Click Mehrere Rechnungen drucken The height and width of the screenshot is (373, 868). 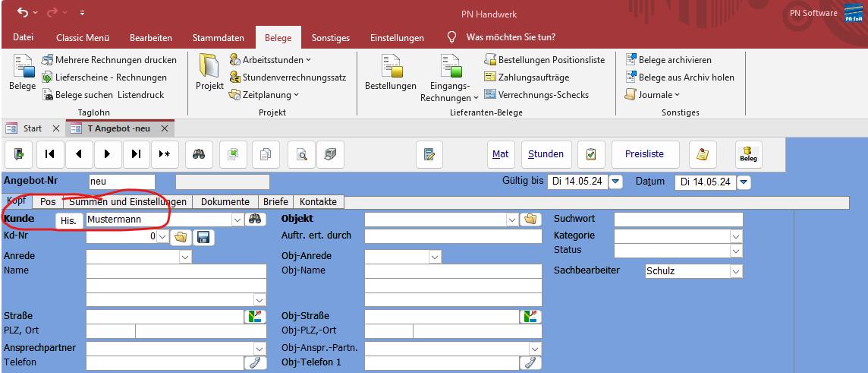pyautogui.click(x=109, y=59)
